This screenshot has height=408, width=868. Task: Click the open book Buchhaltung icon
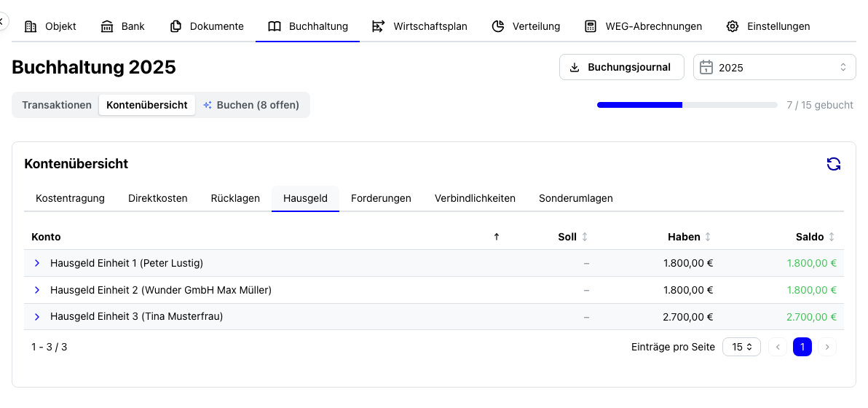[x=274, y=26]
